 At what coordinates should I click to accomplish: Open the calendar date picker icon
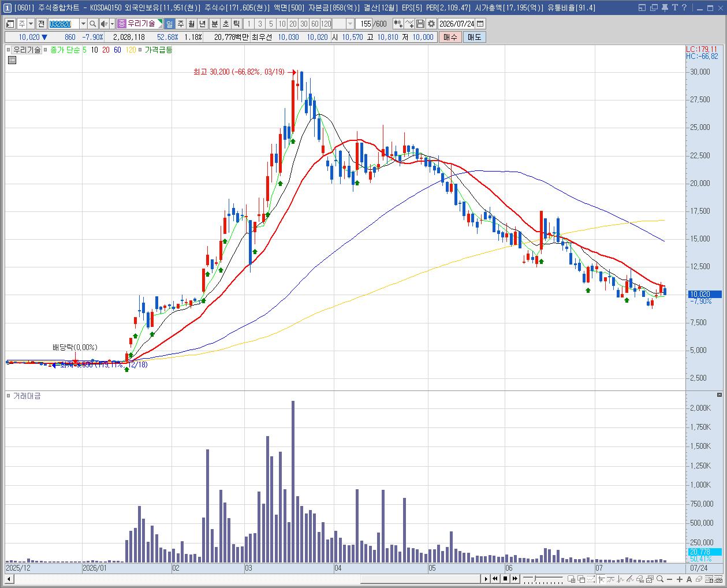(x=480, y=24)
